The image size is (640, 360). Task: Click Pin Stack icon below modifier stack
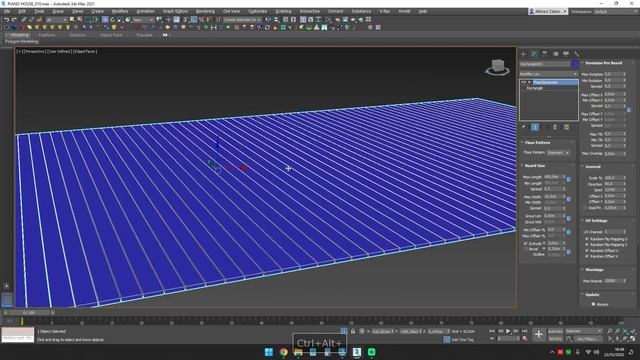pyautogui.click(x=524, y=127)
